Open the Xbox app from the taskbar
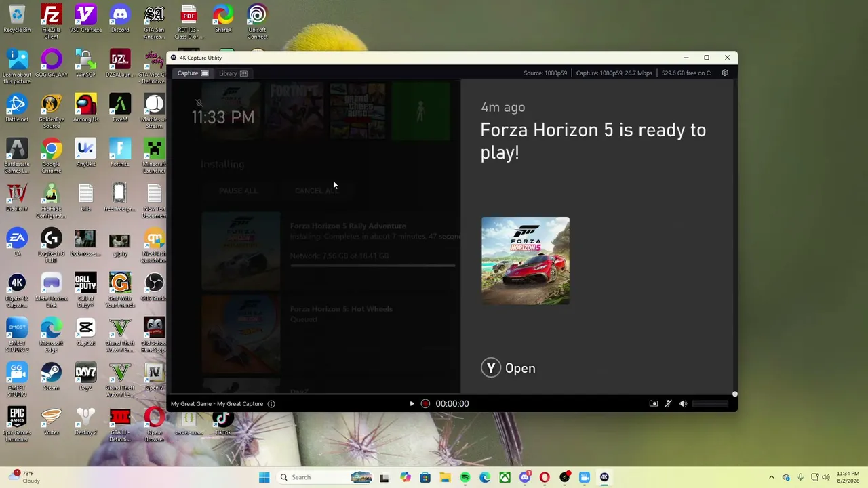 505,477
